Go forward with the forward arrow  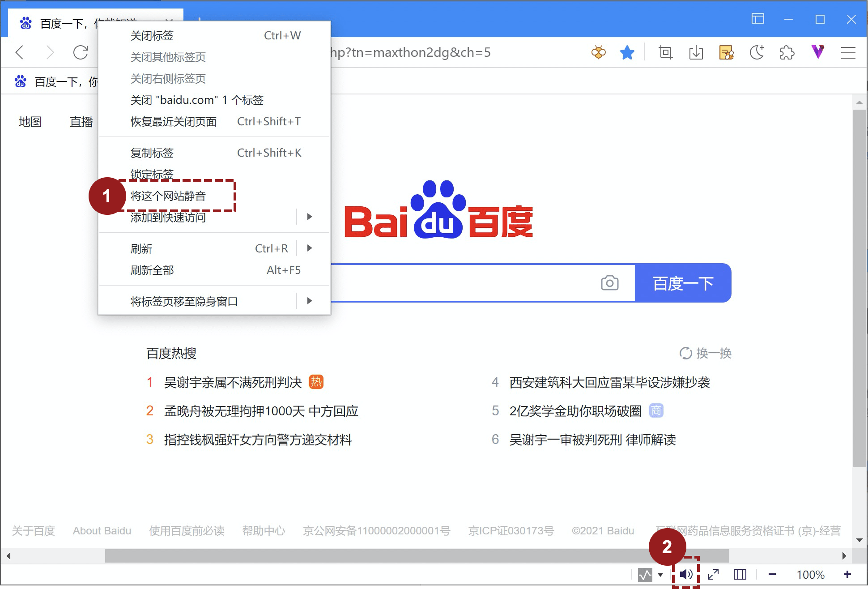coord(51,52)
